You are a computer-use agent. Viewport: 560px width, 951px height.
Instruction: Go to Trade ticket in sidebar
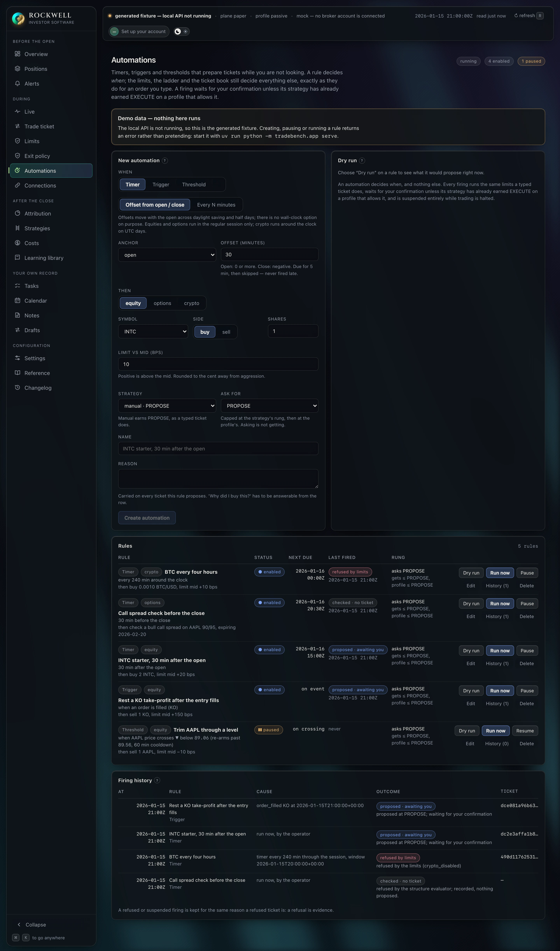tap(51, 126)
